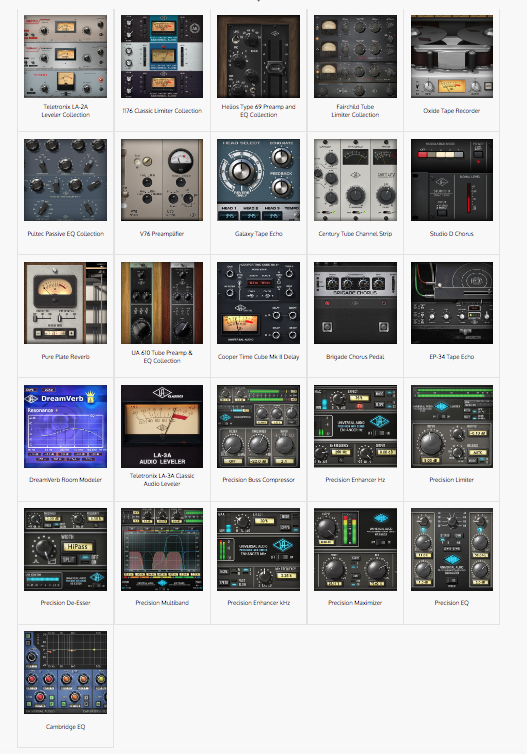
Task: Open the EP-34 Tape Echo text link
Action: pos(452,357)
